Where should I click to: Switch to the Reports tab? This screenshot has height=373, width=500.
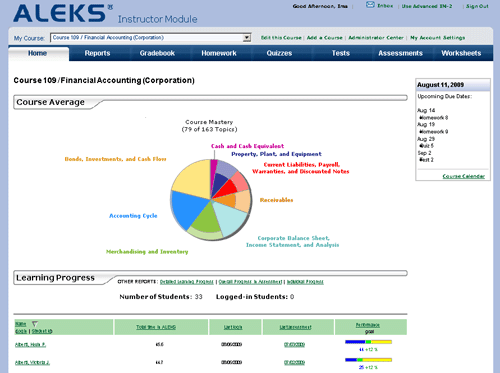coord(97,53)
